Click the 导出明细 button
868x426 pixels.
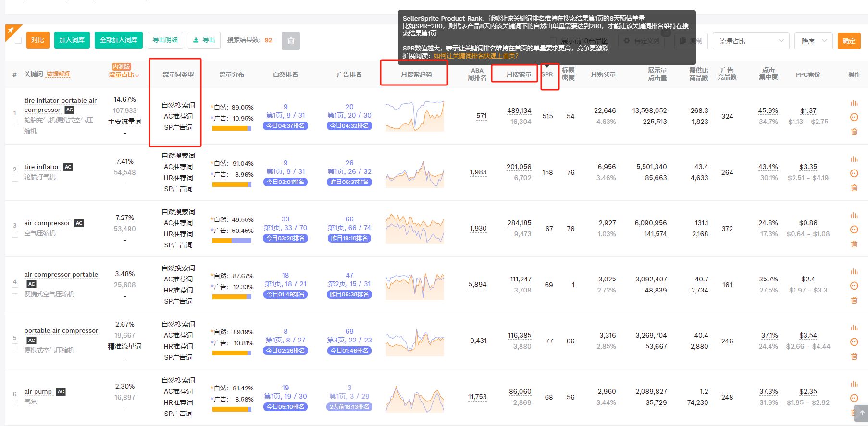[x=165, y=40]
